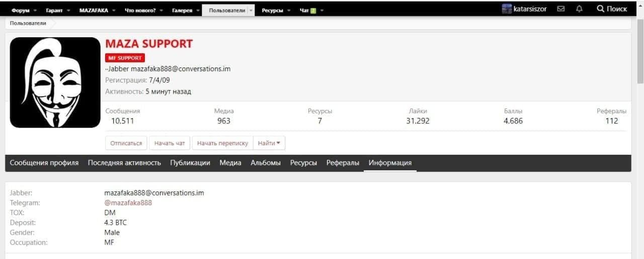Screen dimensions: 644x259
Task: Expand the Ресурсы nav dropdown arrow
Action: (x=288, y=11)
